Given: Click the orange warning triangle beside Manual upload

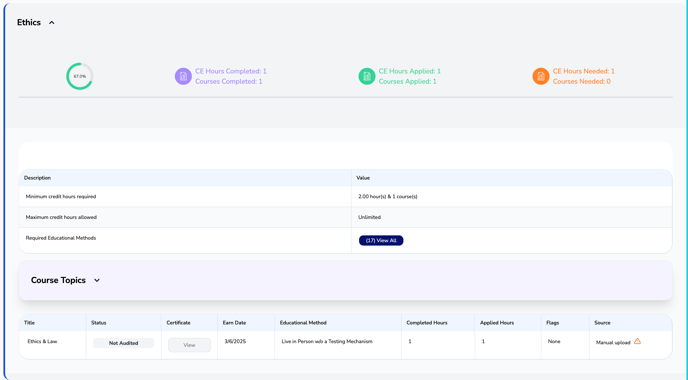Looking at the screenshot, I should tap(637, 341).
